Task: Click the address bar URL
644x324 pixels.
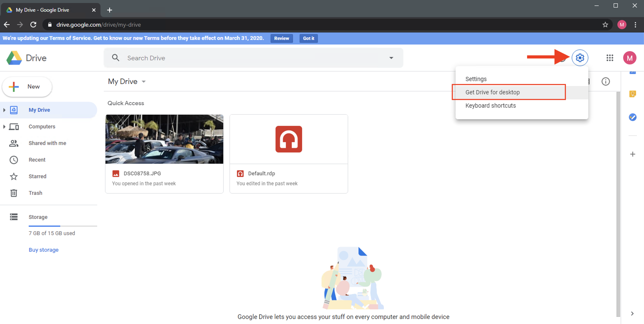Action: 99,25
